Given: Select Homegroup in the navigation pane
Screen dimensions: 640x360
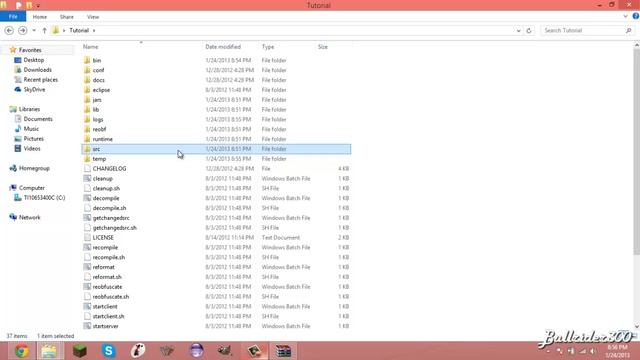Looking at the screenshot, I should point(34,168).
